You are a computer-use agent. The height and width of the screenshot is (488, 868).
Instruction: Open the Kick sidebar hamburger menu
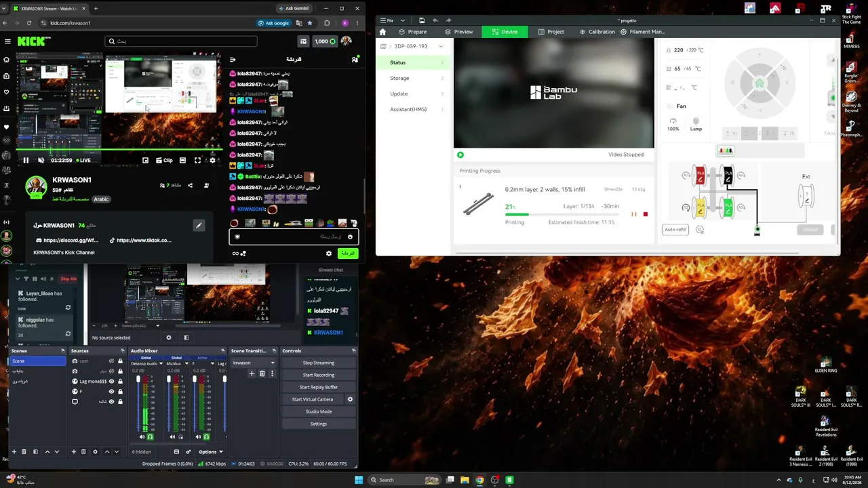pos(7,41)
